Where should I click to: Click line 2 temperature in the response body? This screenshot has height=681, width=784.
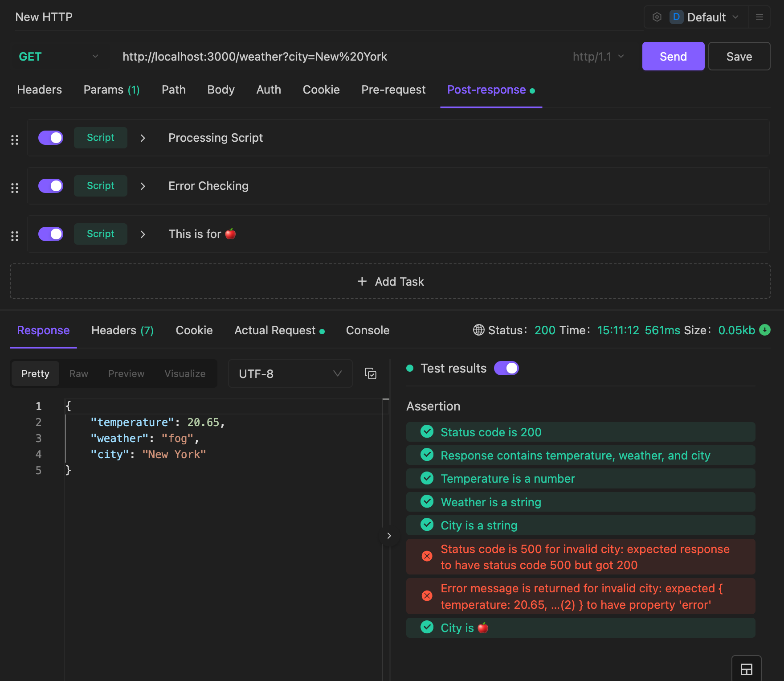point(158,422)
